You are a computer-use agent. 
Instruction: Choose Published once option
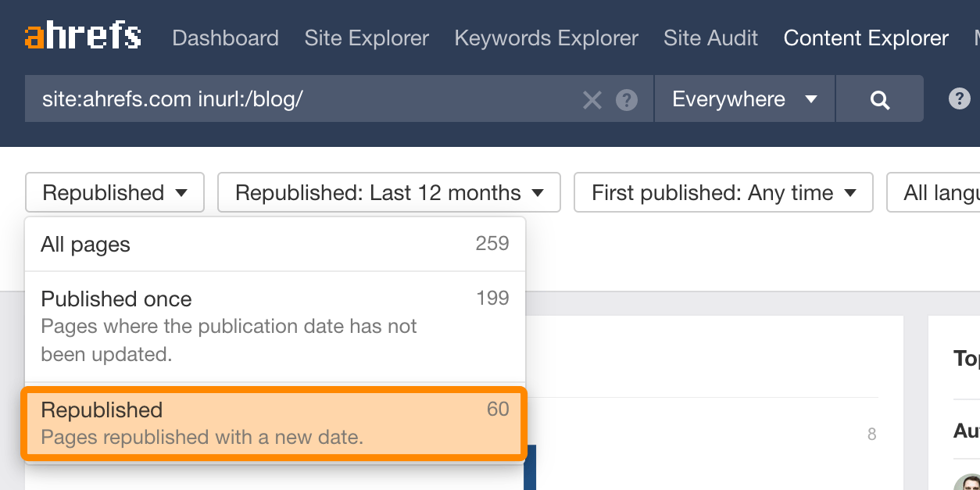point(275,326)
